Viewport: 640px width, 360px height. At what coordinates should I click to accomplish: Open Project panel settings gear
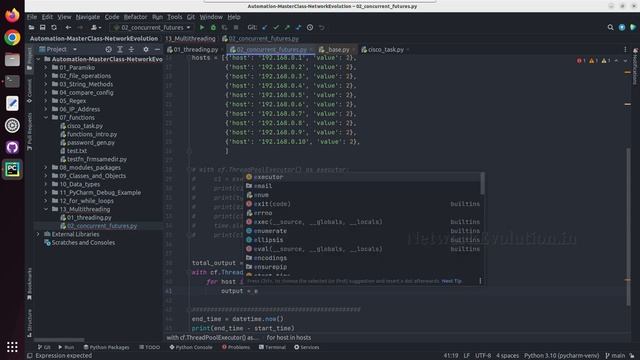(x=146, y=49)
